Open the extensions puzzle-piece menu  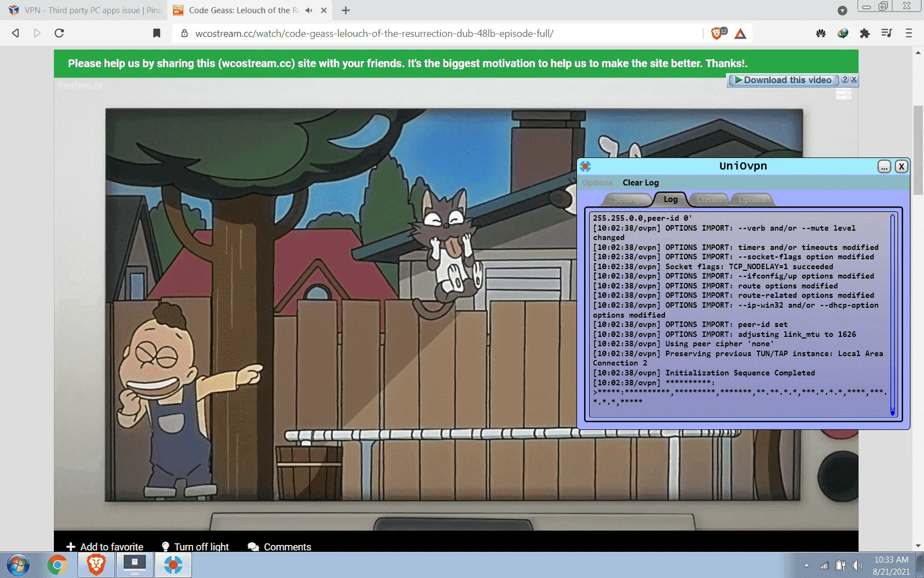tap(865, 34)
